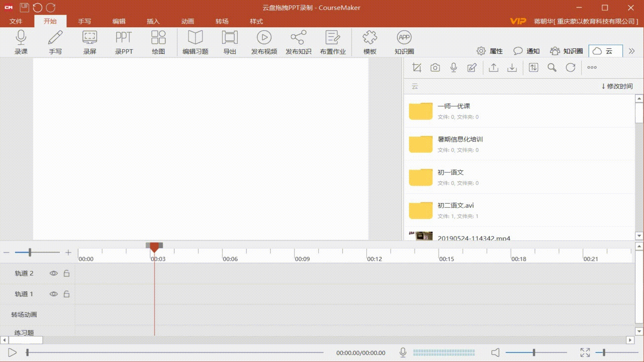Toggle visibility eye of 轨道 1

coord(53,294)
